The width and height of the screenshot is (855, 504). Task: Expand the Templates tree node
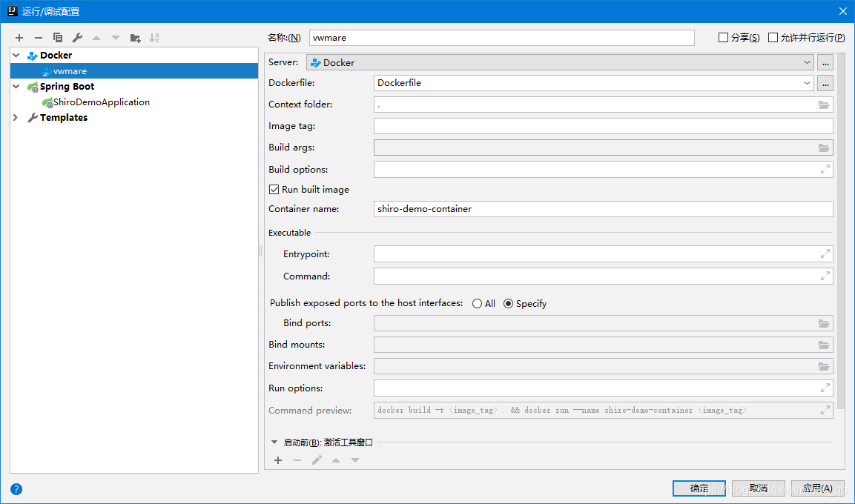click(x=16, y=118)
